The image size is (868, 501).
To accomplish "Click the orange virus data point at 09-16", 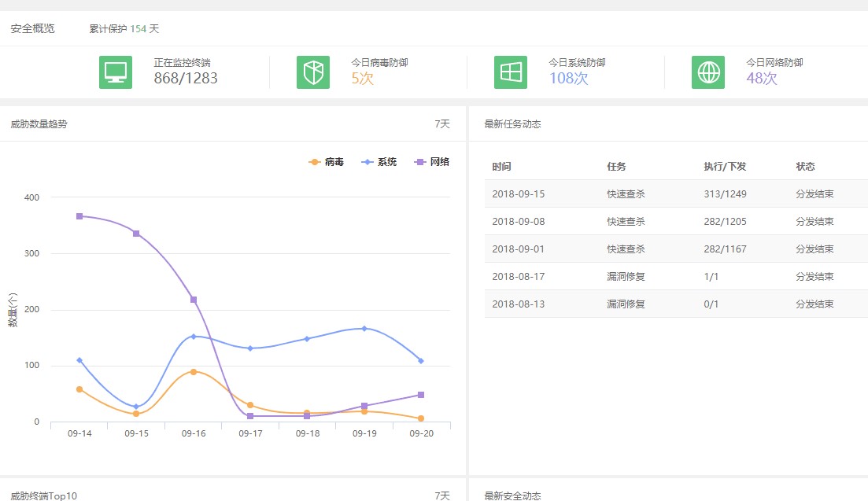I will 194,372.
